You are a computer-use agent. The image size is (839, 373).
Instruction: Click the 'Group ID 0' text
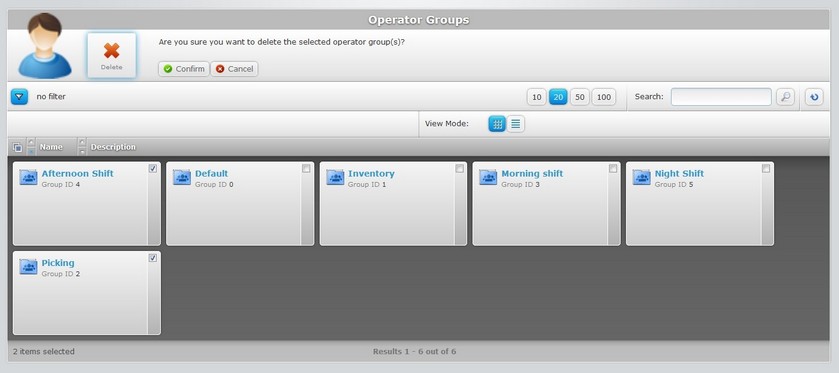pyautogui.click(x=214, y=185)
